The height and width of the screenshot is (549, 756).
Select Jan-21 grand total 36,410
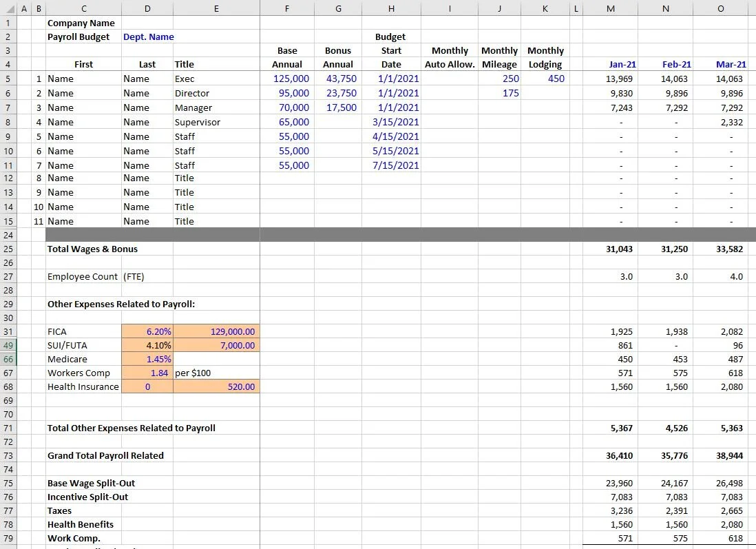(611, 456)
